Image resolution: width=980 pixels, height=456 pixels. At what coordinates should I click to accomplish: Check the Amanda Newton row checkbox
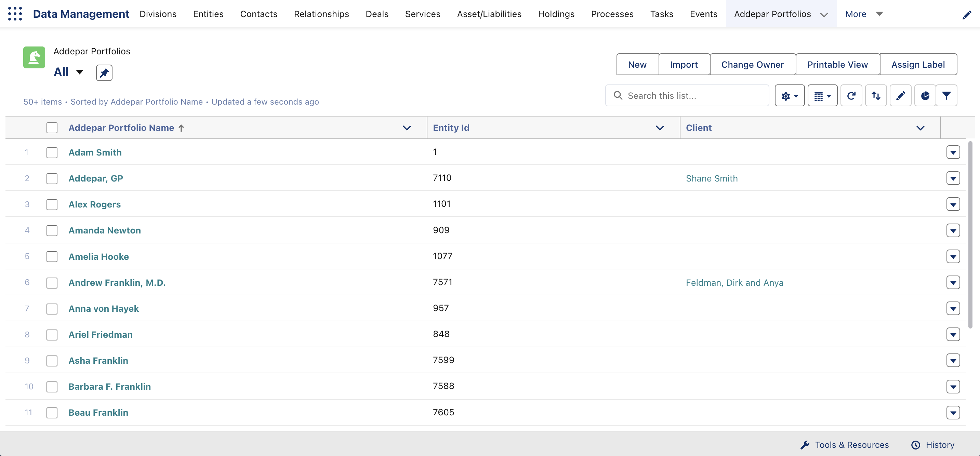[52, 230]
